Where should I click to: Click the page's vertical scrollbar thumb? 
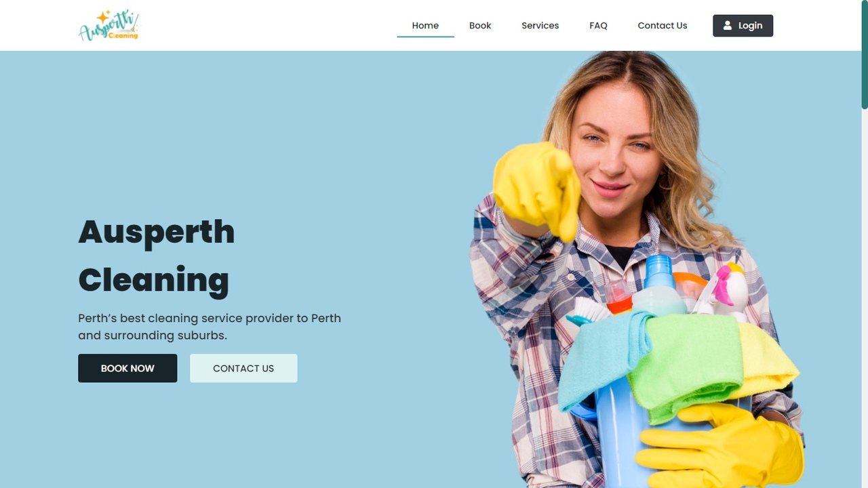tap(865, 54)
